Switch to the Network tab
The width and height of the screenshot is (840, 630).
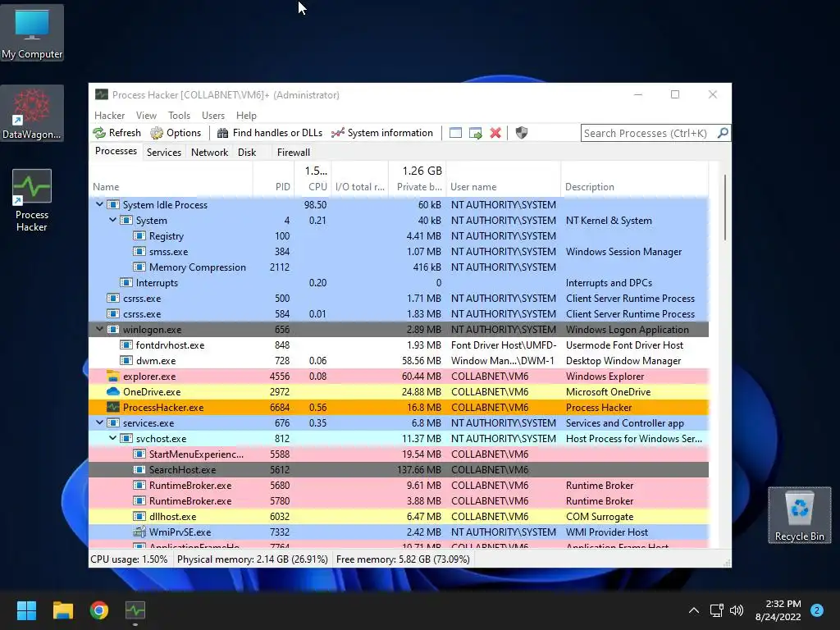click(209, 152)
